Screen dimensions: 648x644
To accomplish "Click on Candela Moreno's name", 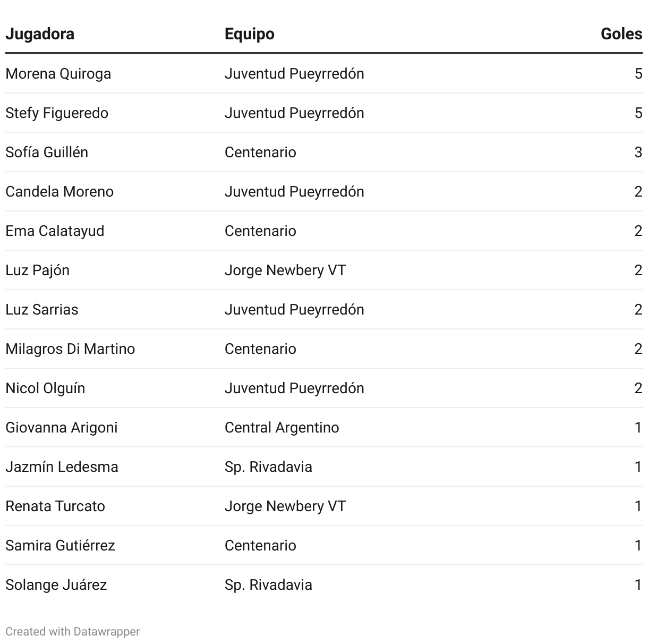I will tap(59, 191).
